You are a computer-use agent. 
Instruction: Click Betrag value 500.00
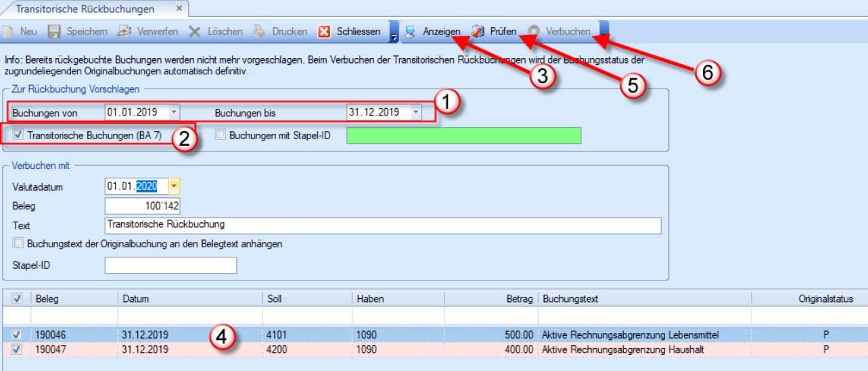point(520,335)
